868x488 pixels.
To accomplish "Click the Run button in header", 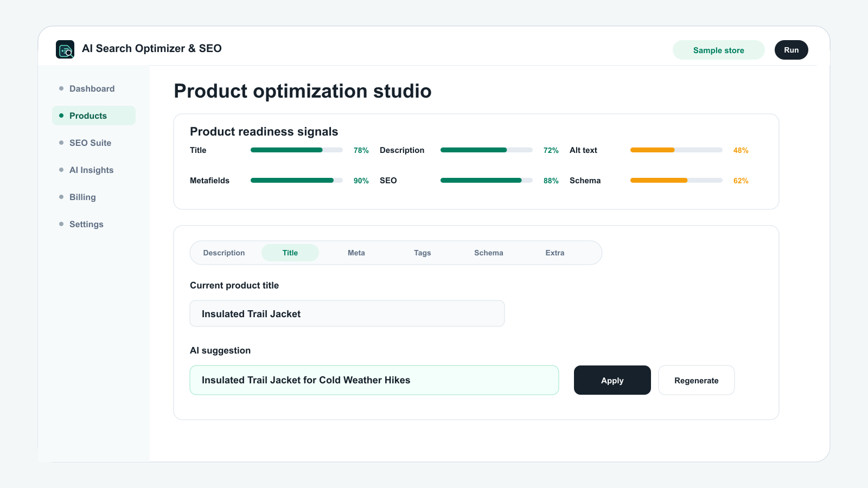I will [792, 50].
